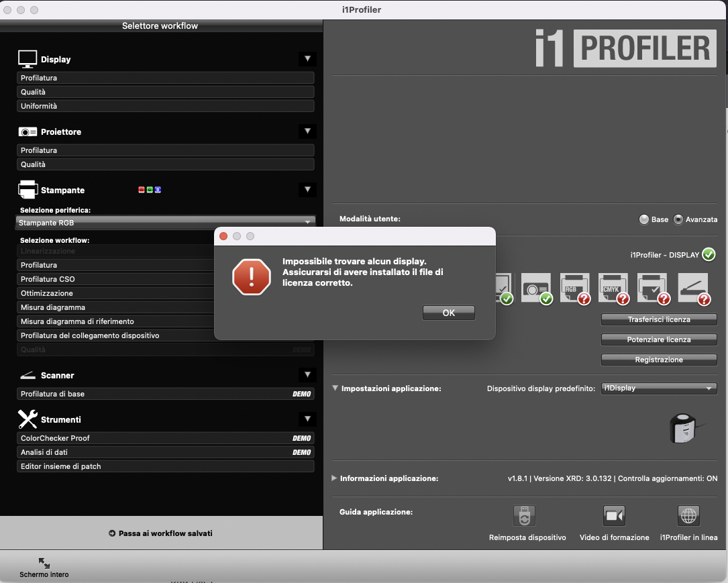Image resolution: width=728 pixels, height=583 pixels.
Task: Open Display Uniformità workflow
Action: click(165, 106)
